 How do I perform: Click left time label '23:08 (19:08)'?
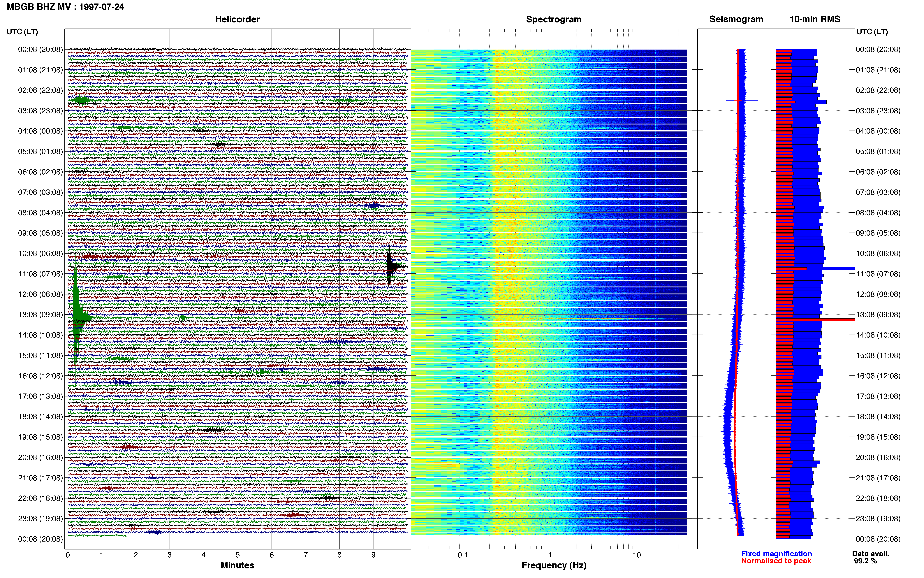pyautogui.click(x=40, y=519)
